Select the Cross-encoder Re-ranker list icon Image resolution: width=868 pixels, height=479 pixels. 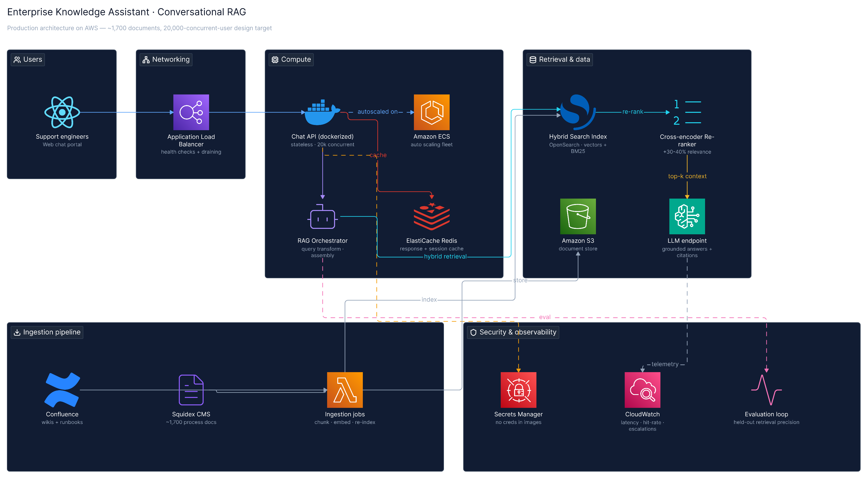(687, 112)
